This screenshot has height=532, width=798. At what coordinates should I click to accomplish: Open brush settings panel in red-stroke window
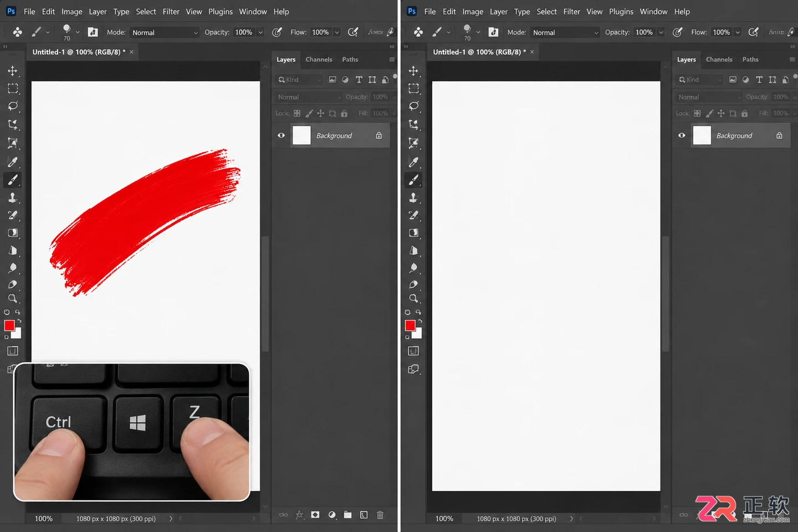click(x=93, y=32)
